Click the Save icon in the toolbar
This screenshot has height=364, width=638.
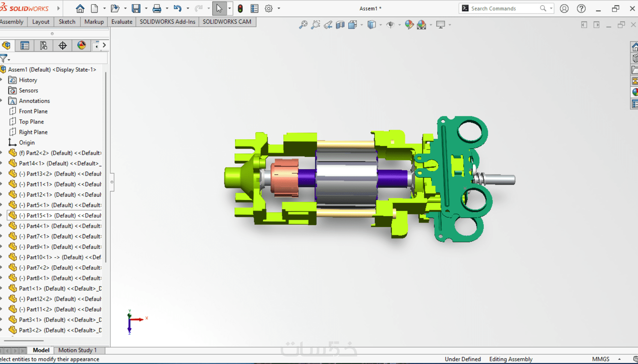(x=136, y=9)
